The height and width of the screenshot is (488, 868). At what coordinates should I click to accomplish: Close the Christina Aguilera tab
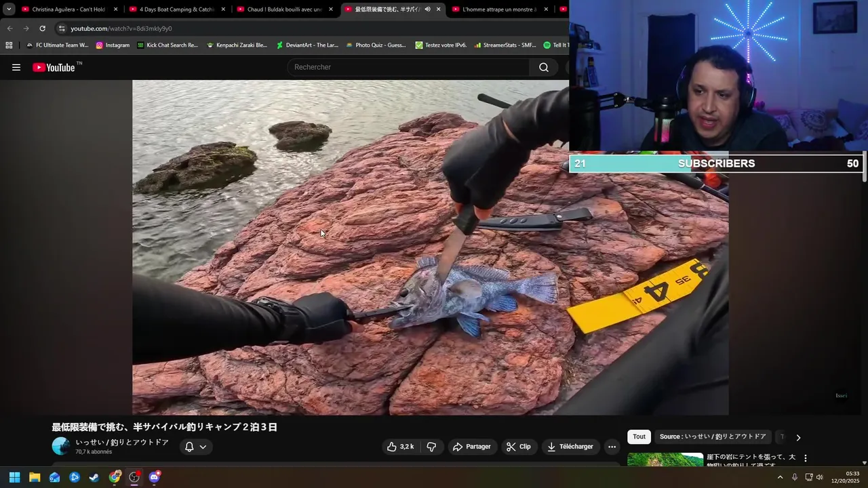(115, 9)
